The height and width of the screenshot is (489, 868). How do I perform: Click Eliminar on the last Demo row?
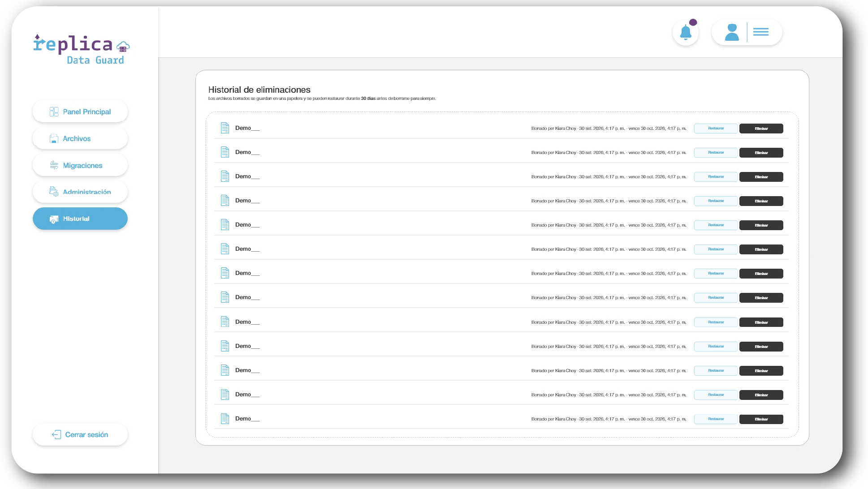tap(761, 419)
